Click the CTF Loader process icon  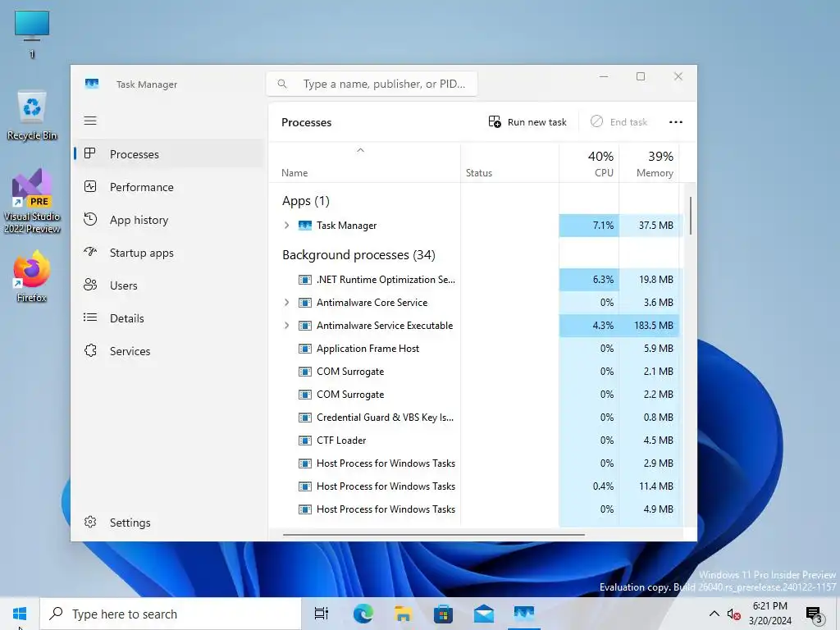(x=305, y=441)
